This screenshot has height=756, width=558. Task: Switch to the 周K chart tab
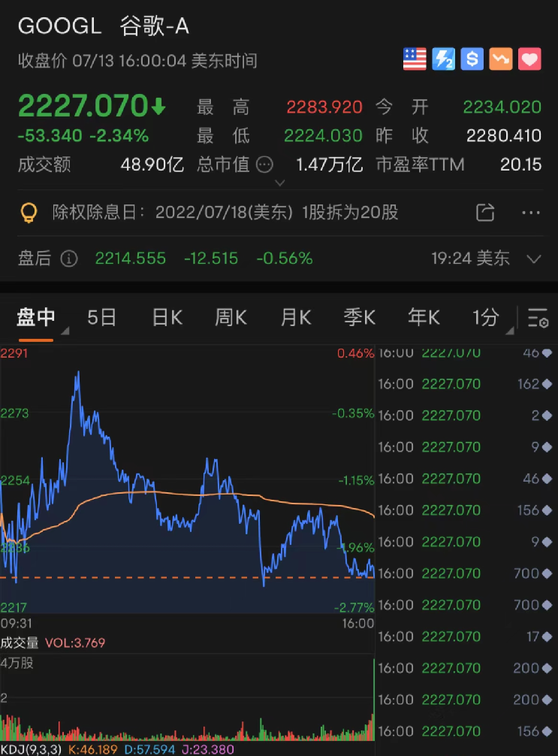point(231,318)
